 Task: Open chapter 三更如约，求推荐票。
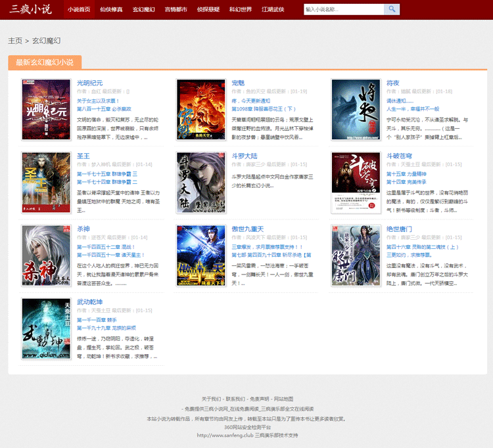pos(409,255)
